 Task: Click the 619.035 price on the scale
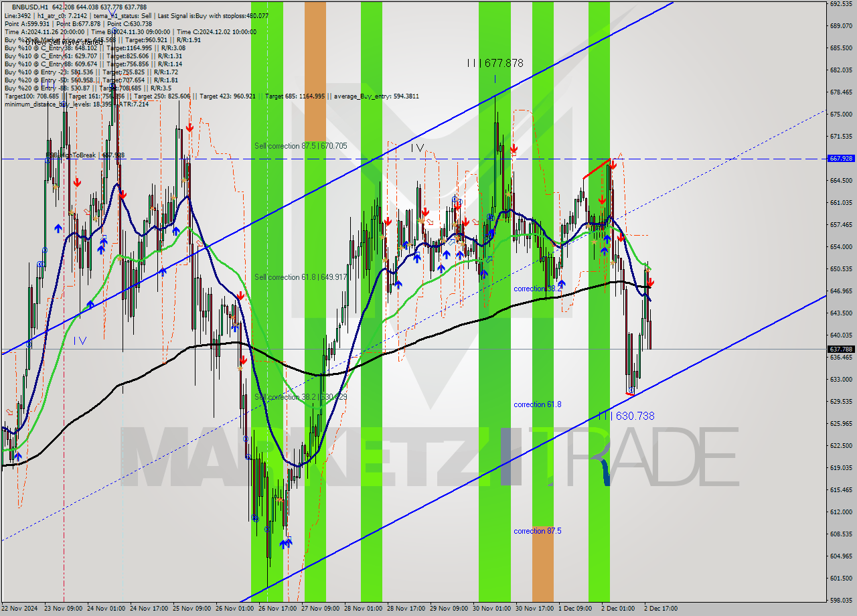(x=841, y=468)
